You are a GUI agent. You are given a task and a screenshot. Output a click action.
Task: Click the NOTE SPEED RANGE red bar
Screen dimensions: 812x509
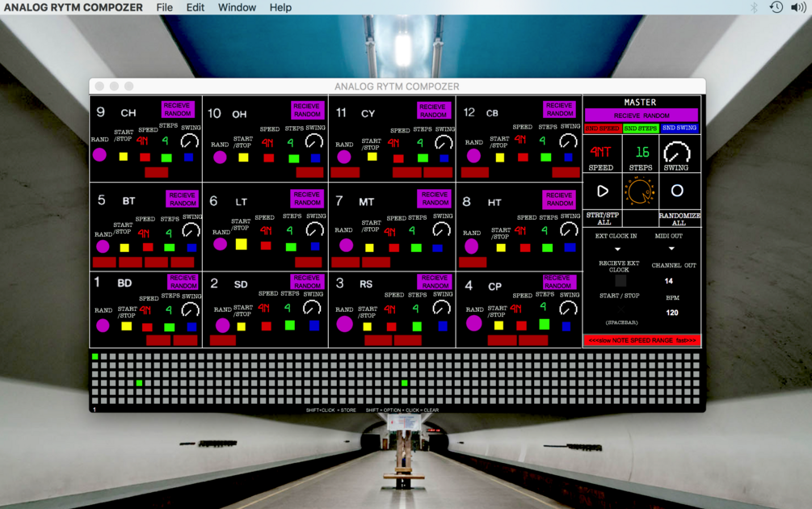[x=642, y=340]
